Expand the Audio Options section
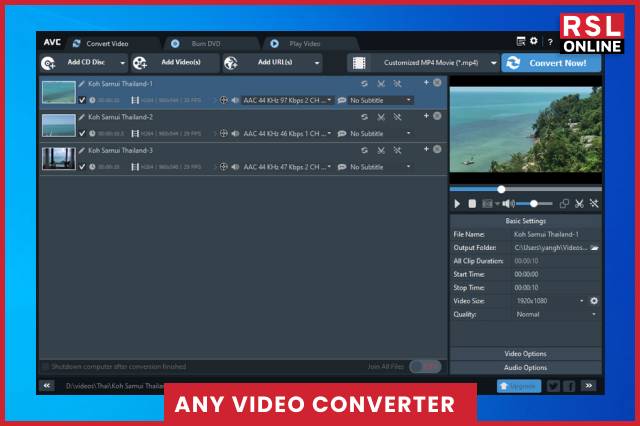640x426 pixels. click(525, 368)
